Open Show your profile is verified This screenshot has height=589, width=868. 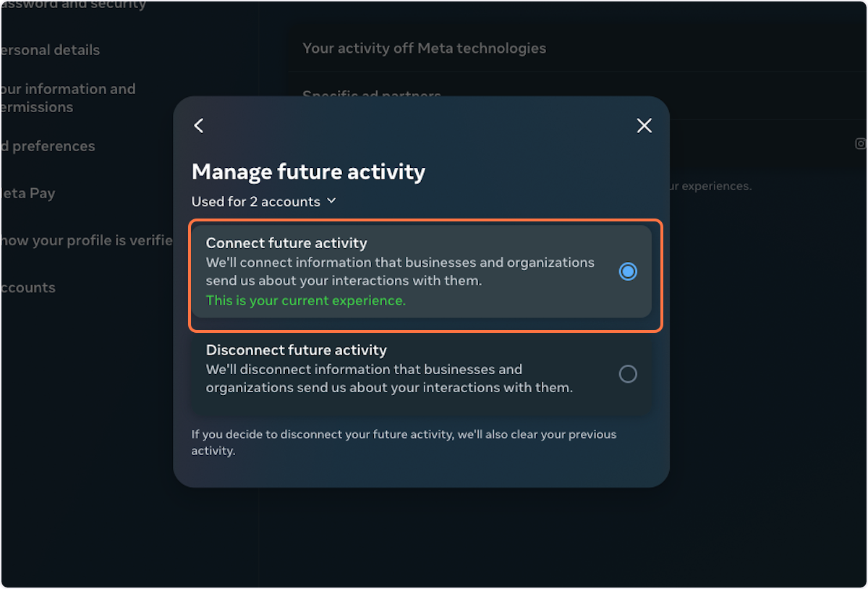pyautogui.click(x=86, y=240)
